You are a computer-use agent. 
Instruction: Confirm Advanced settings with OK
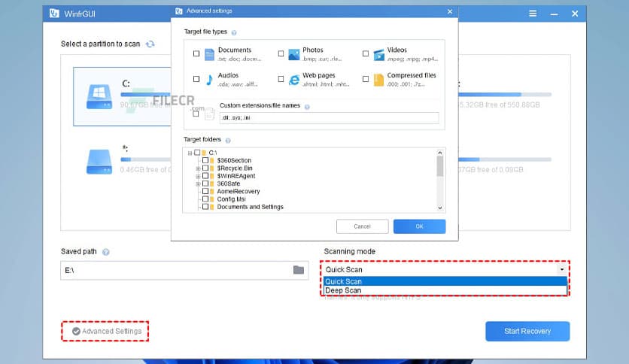[419, 226]
